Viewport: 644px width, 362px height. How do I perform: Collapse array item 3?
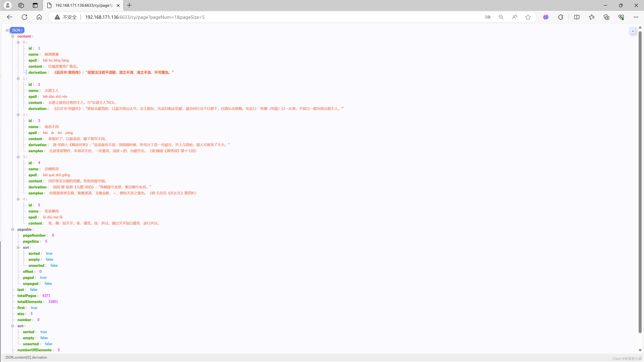18,157
